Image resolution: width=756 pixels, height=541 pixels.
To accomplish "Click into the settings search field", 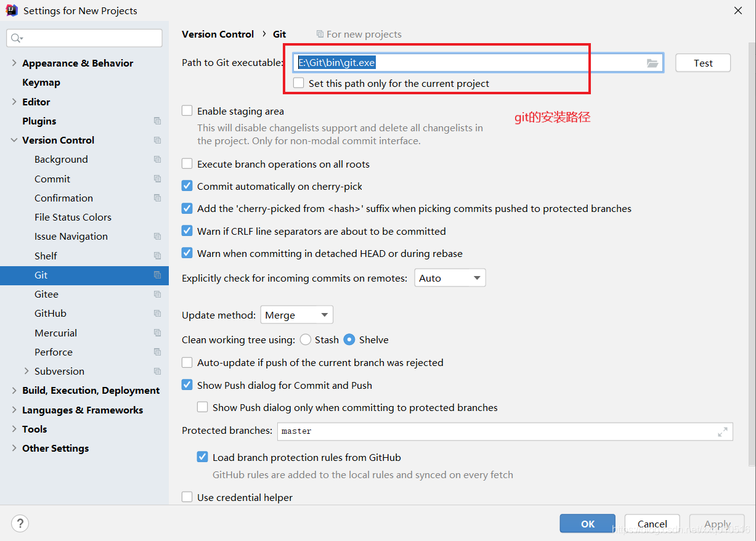I will (x=84, y=38).
